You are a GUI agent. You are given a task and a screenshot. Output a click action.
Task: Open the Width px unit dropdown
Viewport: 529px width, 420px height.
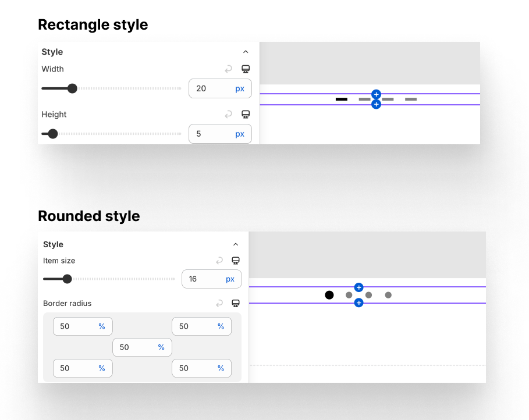(x=240, y=88)
